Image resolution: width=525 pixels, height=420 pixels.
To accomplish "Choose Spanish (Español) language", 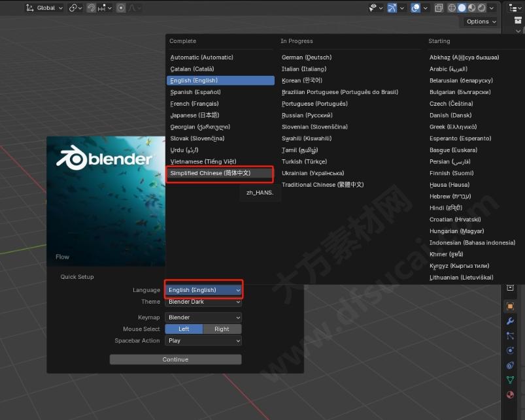I will click(x=220, y=92).
